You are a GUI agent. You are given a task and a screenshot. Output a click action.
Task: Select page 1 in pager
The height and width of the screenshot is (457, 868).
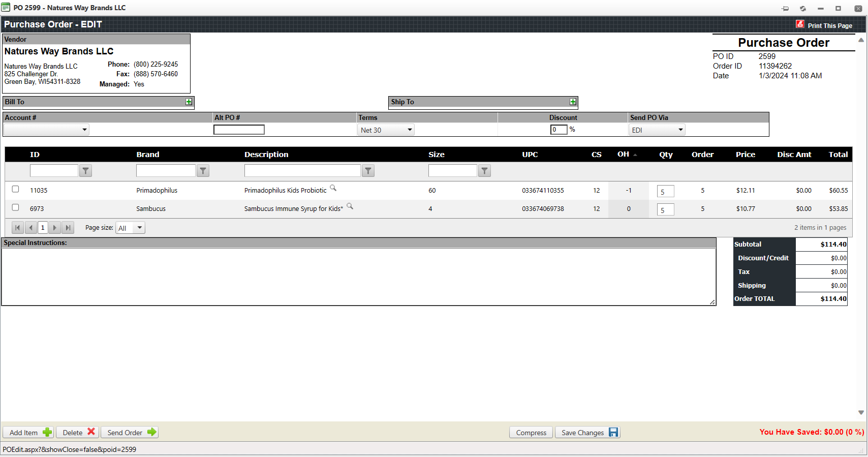pyautogui.click(x=43, y=228)
